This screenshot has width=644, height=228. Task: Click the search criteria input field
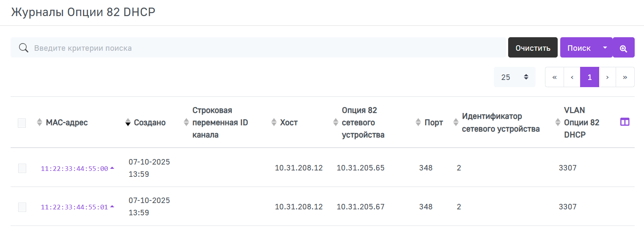[x=259, y=48]
